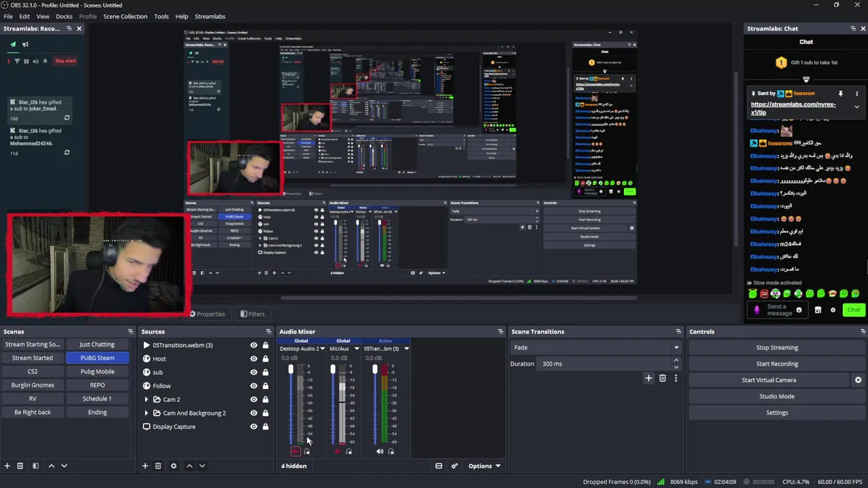Open source properties gear in Sources toolbar
The width and height of the screenshot is (868, 488).
pyautogui.click(x=174, y=466)
